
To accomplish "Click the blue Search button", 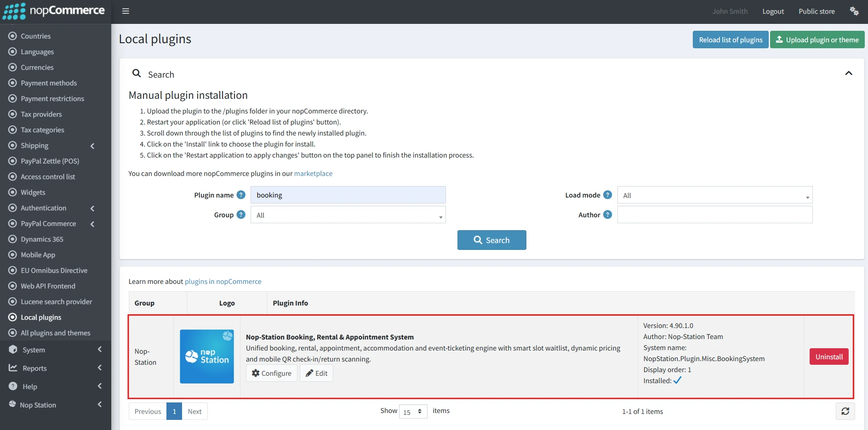I will click(x=491, y=240).
